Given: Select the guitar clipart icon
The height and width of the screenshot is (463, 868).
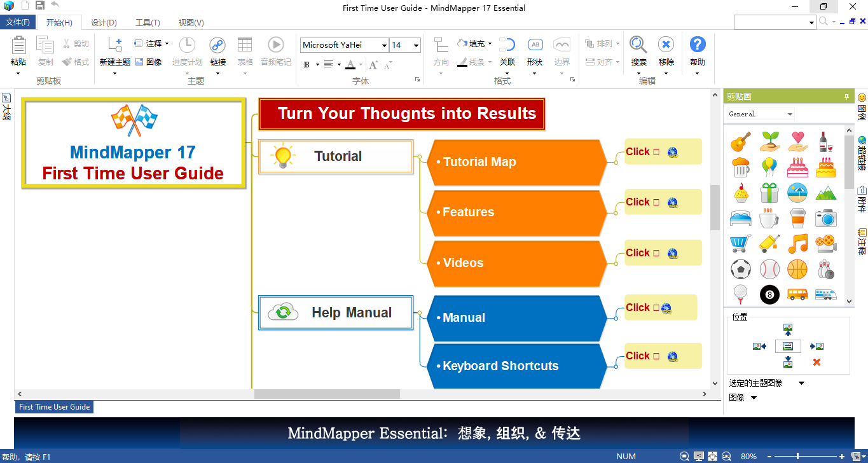Looking at the screenshot, I should pos(741,141).
